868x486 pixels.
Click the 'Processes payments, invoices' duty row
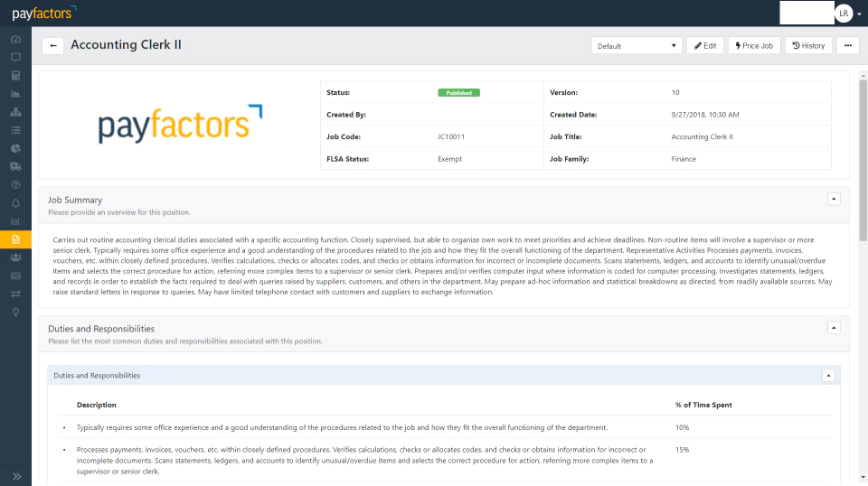[x=445, y=461]
